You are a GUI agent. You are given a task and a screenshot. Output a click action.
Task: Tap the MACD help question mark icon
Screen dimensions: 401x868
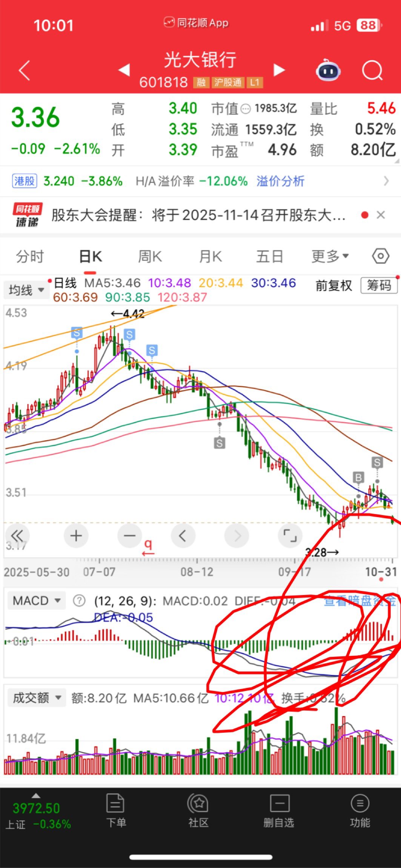[79, 601]
